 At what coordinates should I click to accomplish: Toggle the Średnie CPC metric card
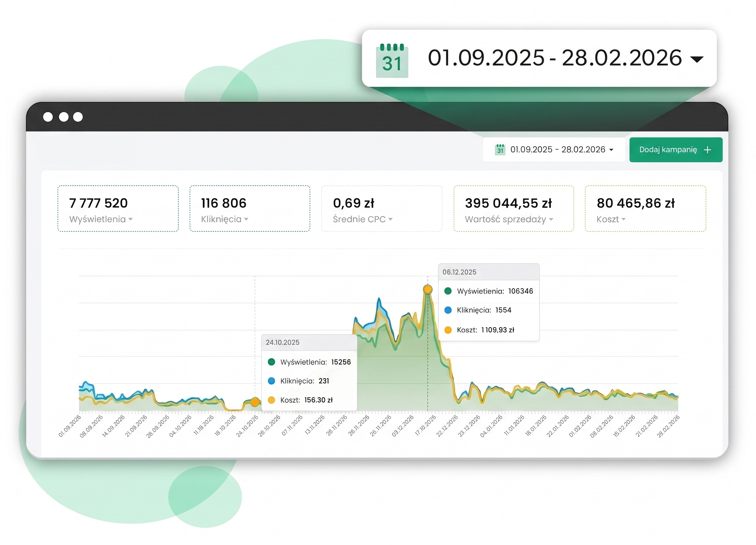382,208
